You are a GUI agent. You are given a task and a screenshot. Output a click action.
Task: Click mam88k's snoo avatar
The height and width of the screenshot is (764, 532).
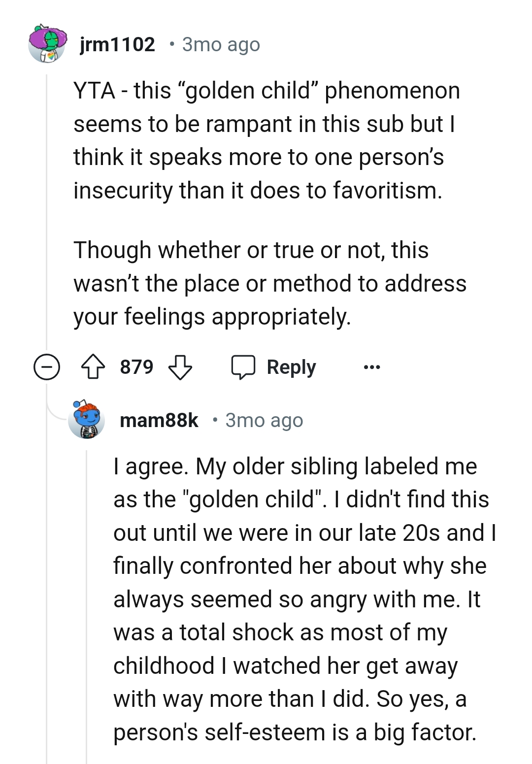tap(87, 421)
